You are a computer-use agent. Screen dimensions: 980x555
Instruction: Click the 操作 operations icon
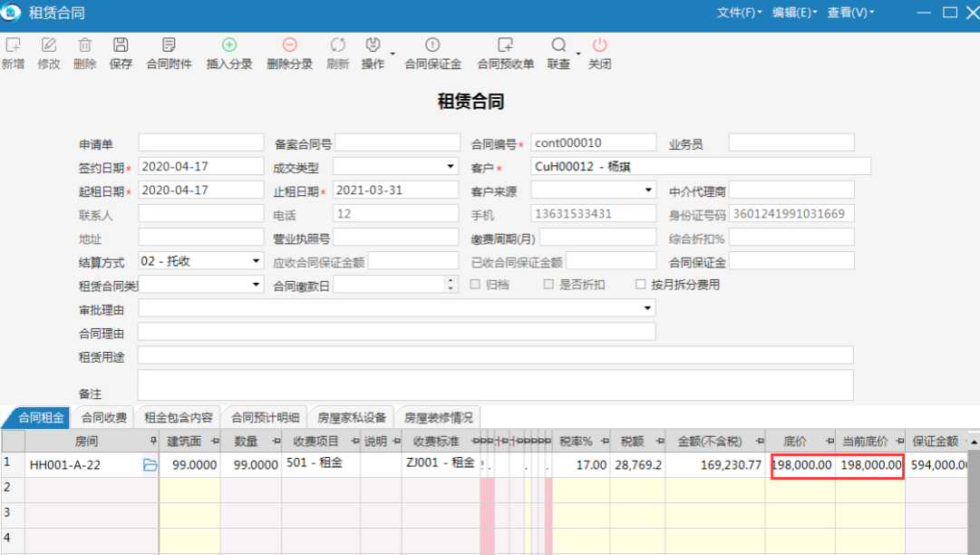(373, 45)
